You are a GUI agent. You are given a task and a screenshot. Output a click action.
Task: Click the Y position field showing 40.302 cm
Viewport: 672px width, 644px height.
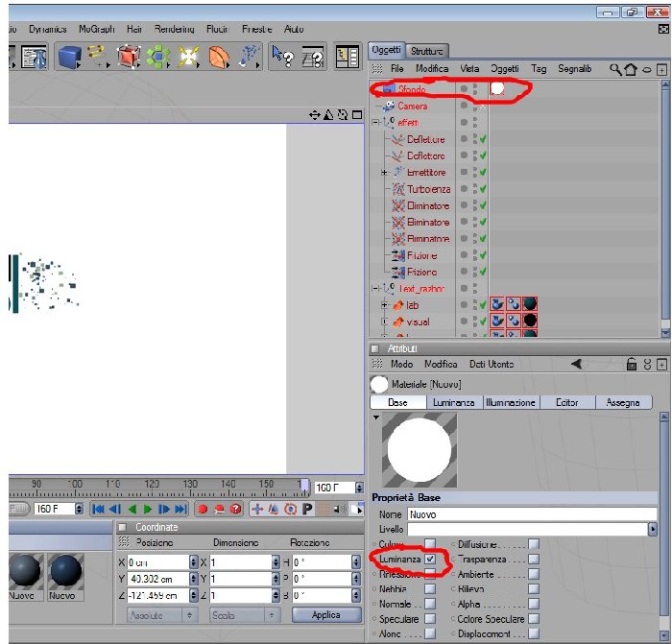(x=159, y=579)
